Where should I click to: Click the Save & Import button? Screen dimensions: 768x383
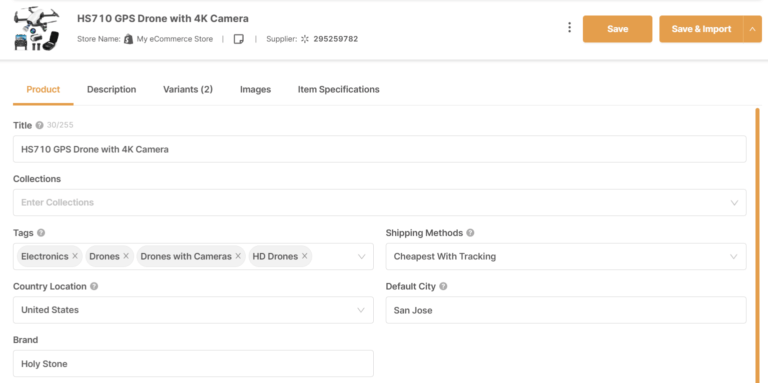coord(701,29)
